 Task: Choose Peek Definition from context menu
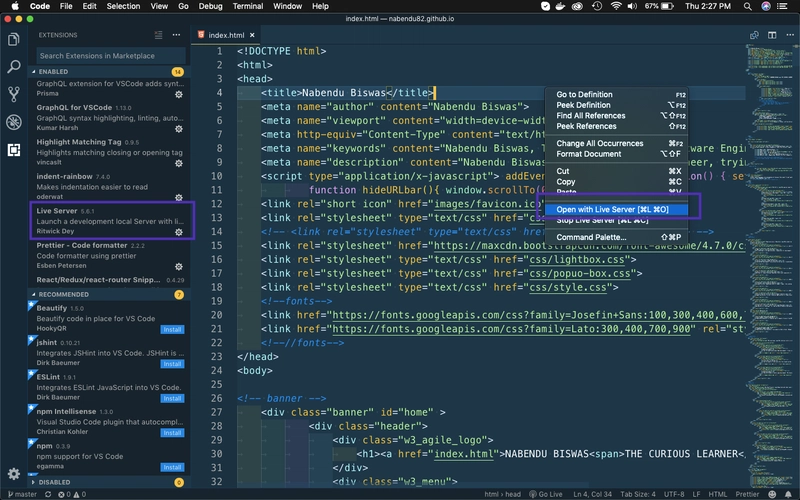pyautogui.click(x=616, y=105)
